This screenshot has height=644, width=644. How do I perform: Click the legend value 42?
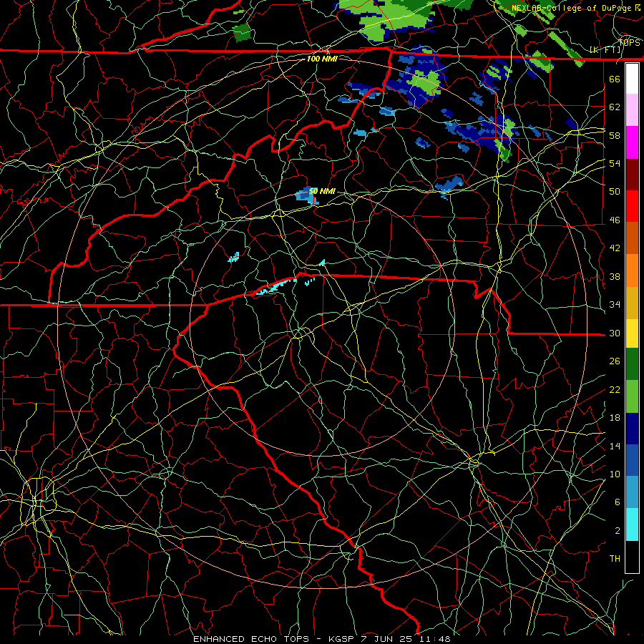click(615, 248)
